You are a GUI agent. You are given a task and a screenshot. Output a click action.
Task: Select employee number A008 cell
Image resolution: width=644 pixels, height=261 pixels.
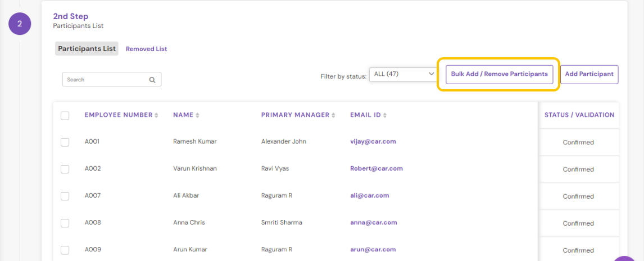[x=93, y=223]
